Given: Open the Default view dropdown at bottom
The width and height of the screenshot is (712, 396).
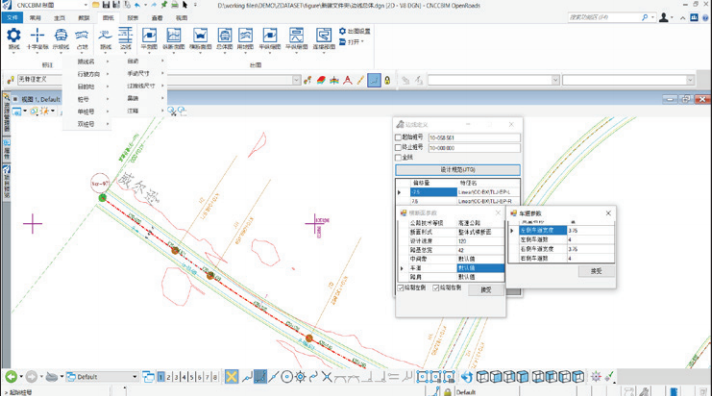Looking at the screenshot, I should (x=102, y=376).
